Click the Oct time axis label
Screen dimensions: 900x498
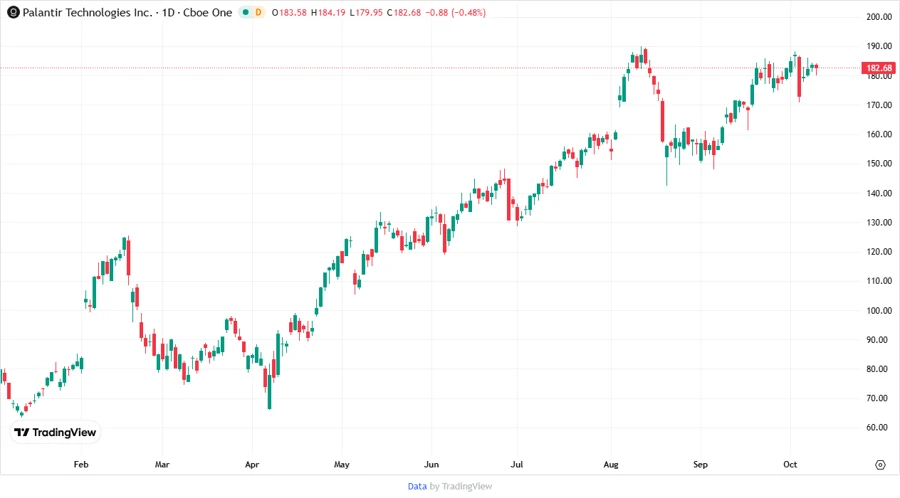[x=790, y=464]
